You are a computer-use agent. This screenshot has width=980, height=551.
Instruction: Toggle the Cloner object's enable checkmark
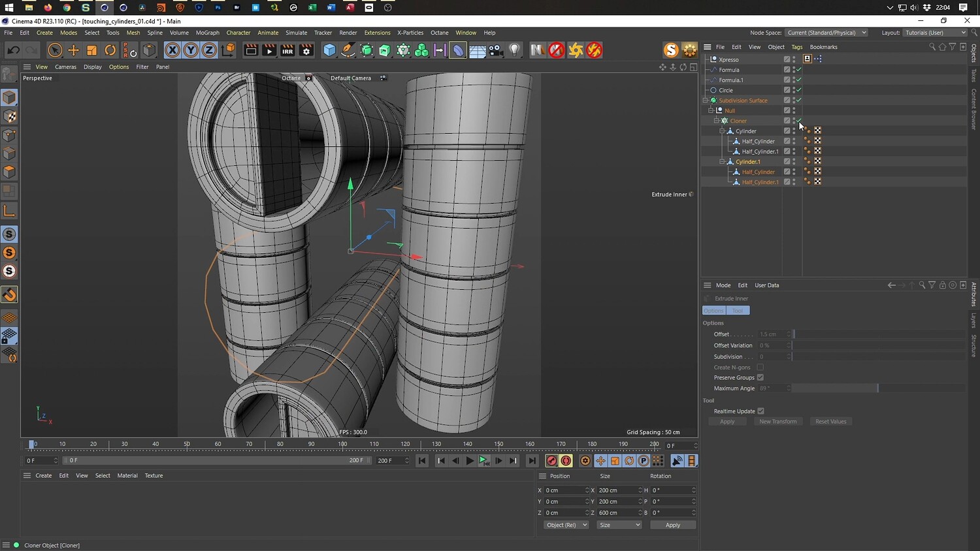tap(799, 121)
